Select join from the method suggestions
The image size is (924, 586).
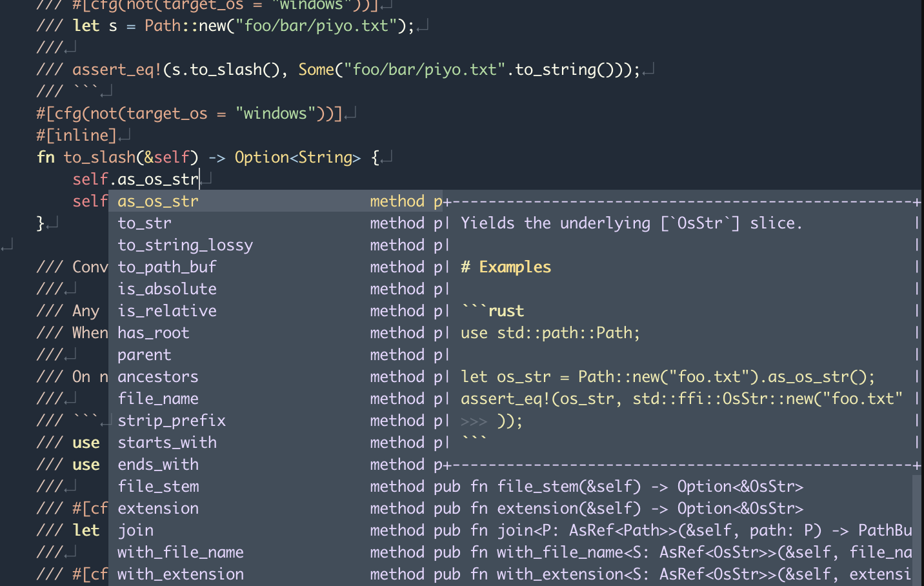[x=136, y=530]
